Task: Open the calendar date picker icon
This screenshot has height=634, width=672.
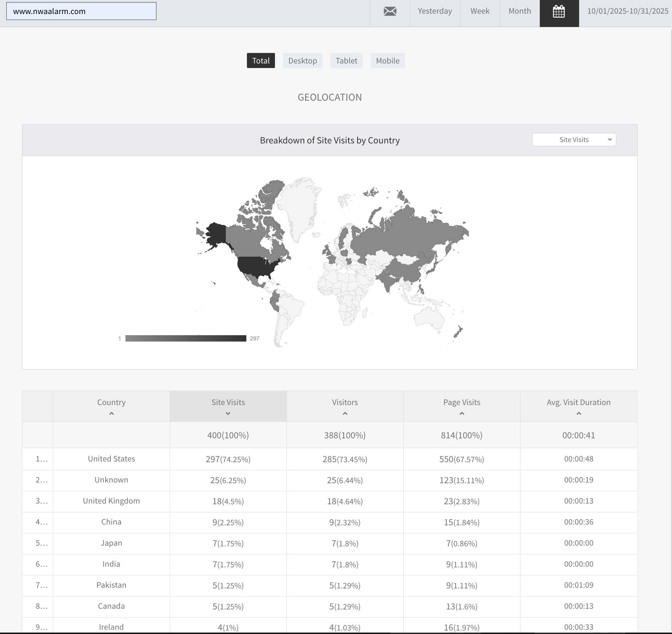Action: tap(559, 12)
